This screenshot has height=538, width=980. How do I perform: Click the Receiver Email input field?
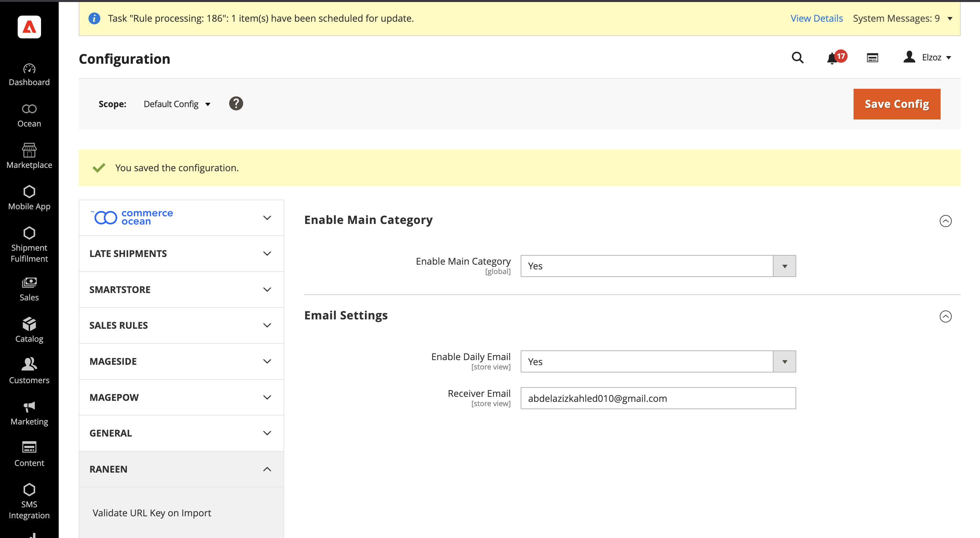[x=658, y=398]
